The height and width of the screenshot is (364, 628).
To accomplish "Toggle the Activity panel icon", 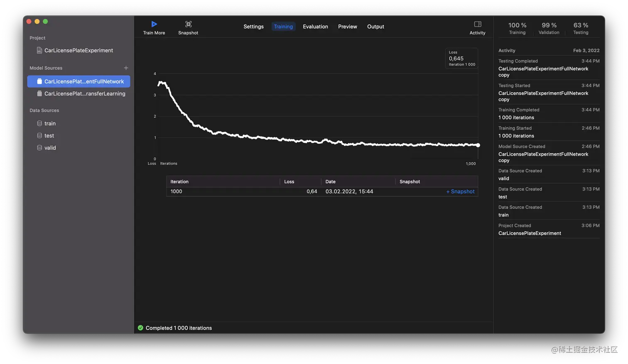I will coord(477,24).
